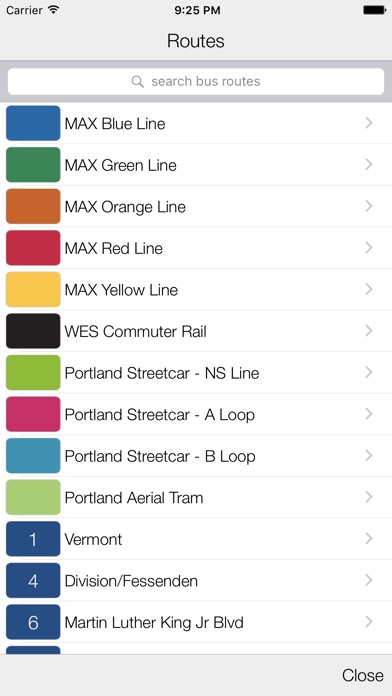Select the route 4 number badge
Image resolution: width=392 pixels, height=696 pixels.
pos(33,581)
